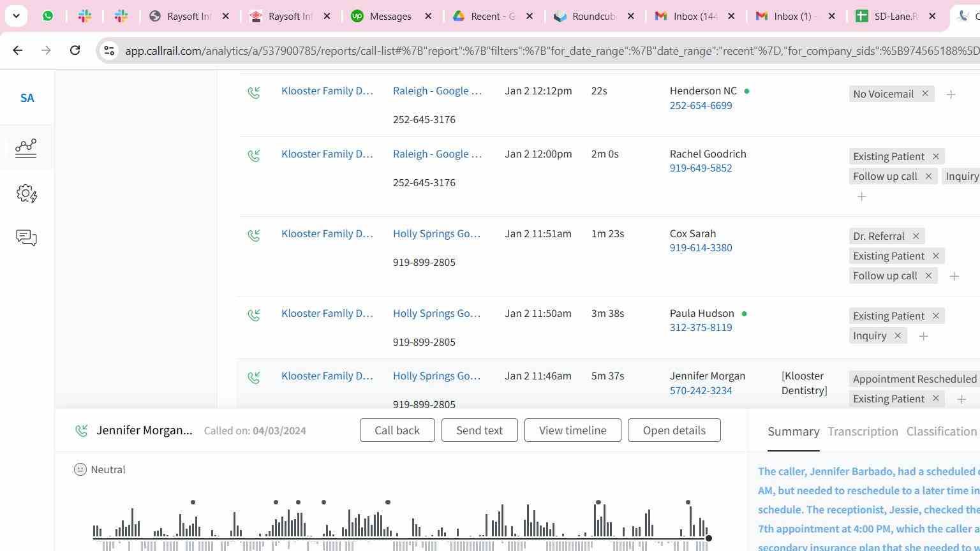Click inbound call icon for Cox Sarah row
This screenshot has width=980, height=551.
[254, 235]
